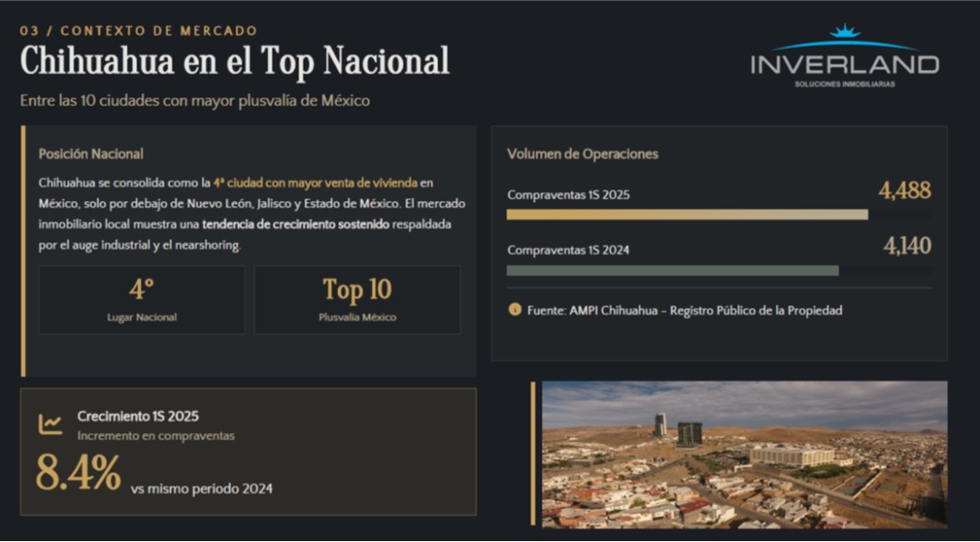Click the Fuente: AMPI Chihuahua source text
This screenshot has height=542, width=980.
pos(684,311)
